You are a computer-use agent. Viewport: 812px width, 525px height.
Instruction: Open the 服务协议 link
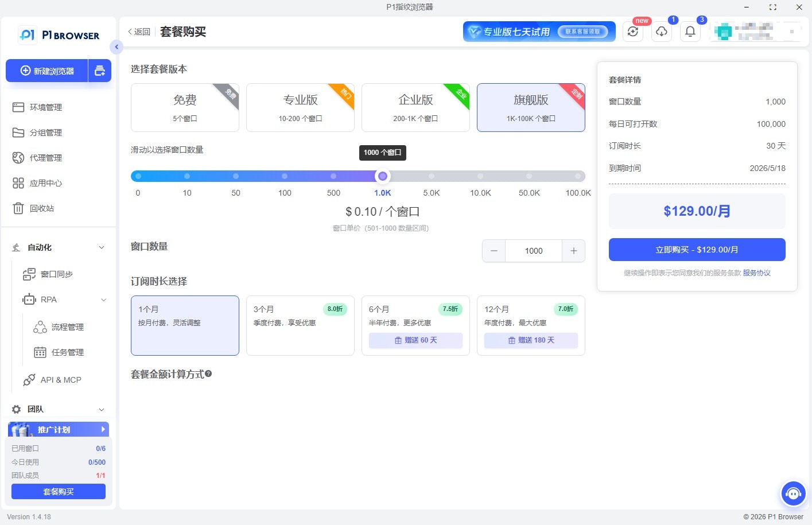click(756, 273)
